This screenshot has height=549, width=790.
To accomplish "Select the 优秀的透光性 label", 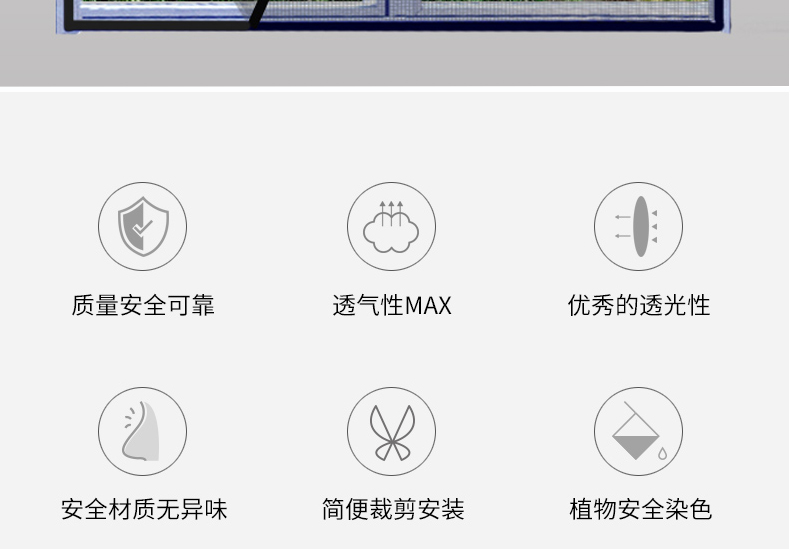I will (x=639, y=306).
